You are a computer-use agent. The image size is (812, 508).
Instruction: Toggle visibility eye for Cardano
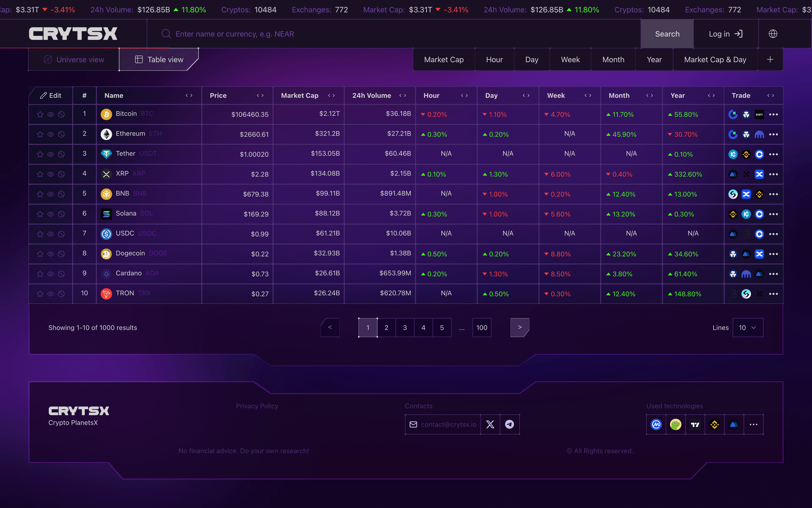pos(50,274)
